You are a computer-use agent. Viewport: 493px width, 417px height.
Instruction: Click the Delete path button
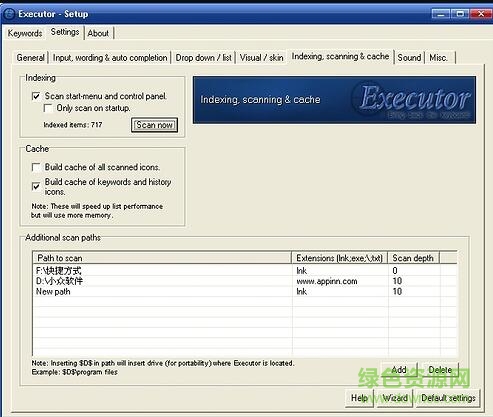pos(440,370)
